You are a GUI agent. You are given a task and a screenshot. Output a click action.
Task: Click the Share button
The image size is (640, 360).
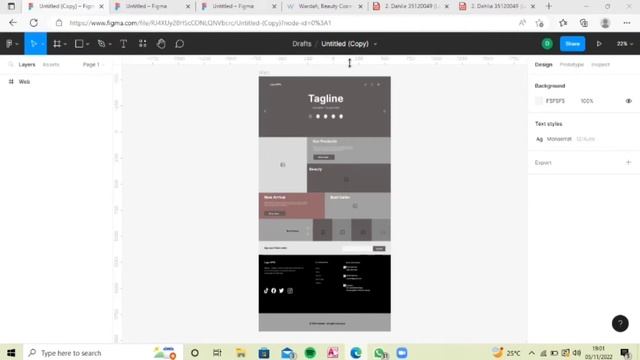coord(572,44)
